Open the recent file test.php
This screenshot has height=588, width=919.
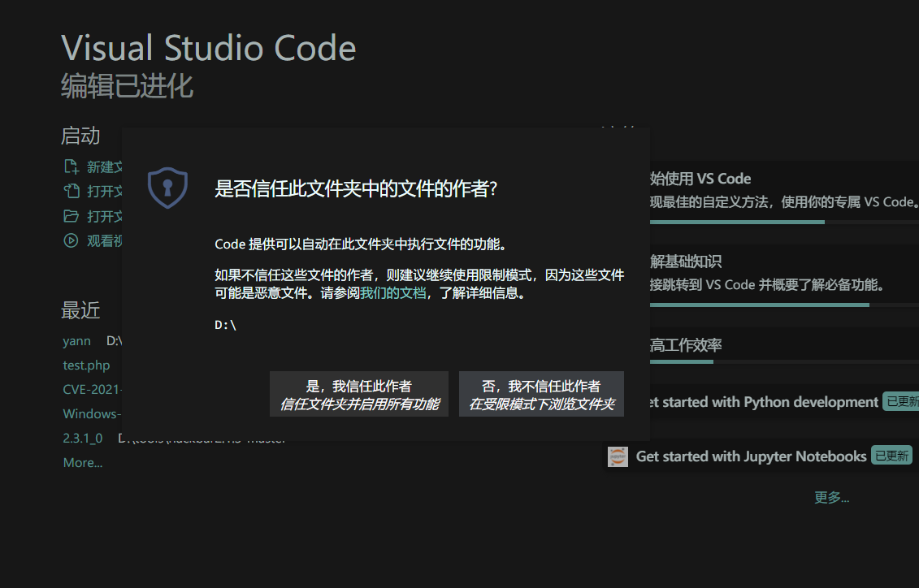point(86,365)
